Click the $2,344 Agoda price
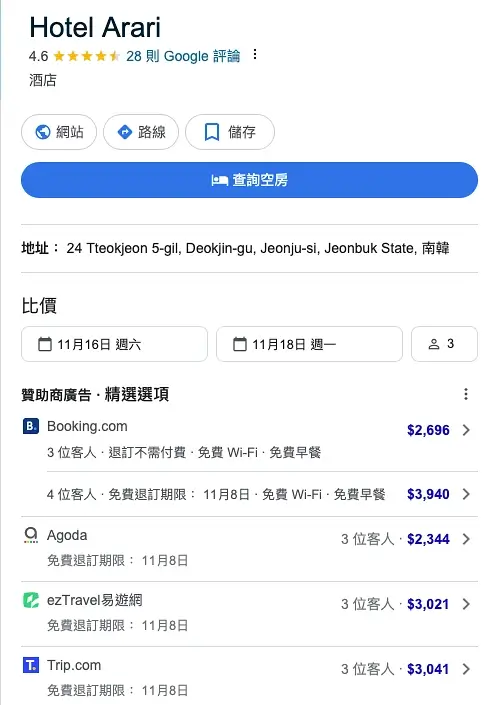Screen dimensions: 501x705 click(x=428, y=539)
